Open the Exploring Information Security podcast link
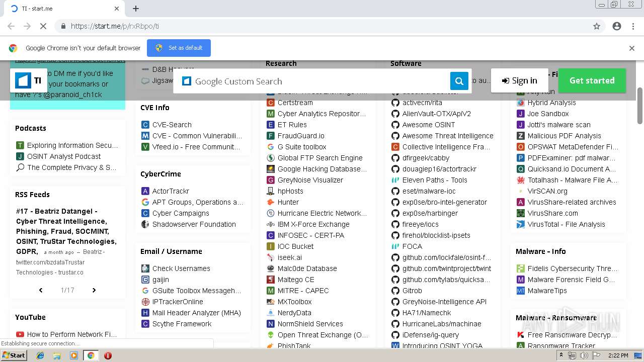644x362 pixels. click(72, 145)
